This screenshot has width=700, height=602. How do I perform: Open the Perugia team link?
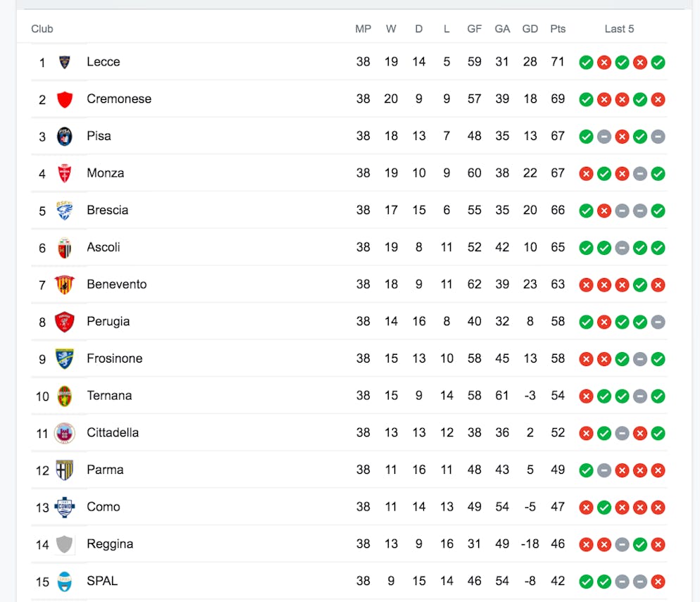[x=108, y=321]
